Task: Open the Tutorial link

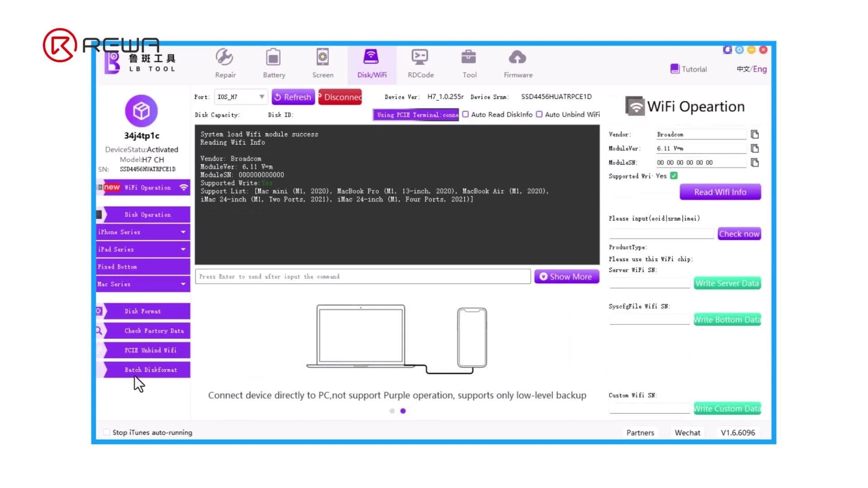Action: [689, 69]
